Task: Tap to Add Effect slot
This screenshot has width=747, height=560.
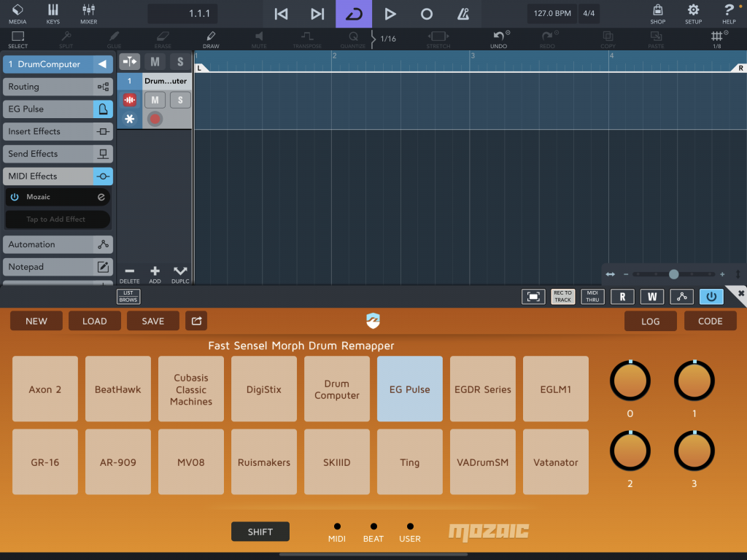Action: tap(58, 219)
